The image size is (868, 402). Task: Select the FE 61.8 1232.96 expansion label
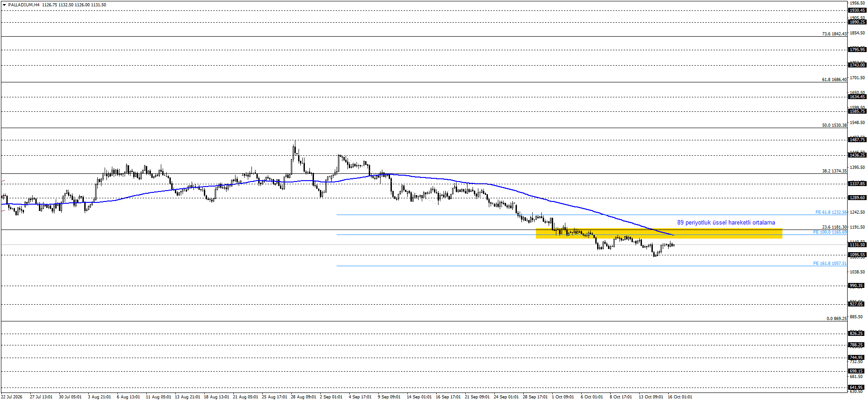point(831,212)
